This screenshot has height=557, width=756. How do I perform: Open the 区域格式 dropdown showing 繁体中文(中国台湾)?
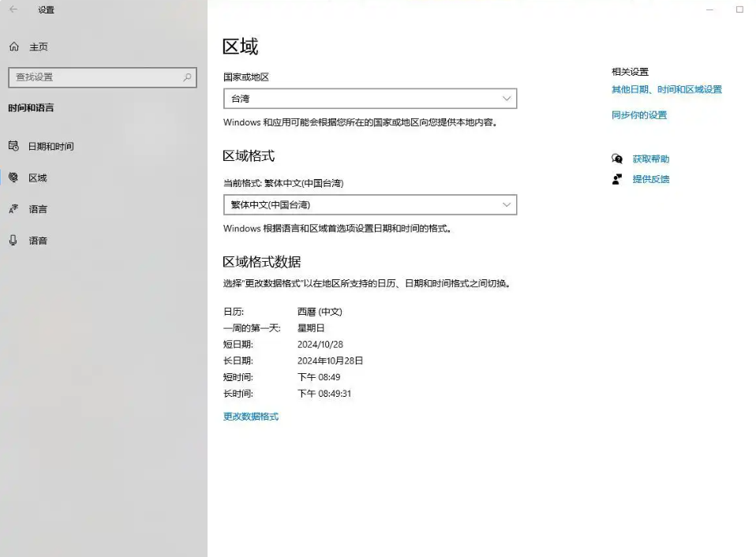coord(370,205)
